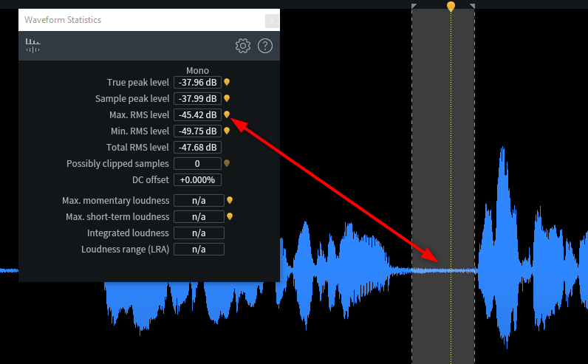Click the DC offset value box
The height and width of the screenshot is (364, 588).
[x=197, y=179]
